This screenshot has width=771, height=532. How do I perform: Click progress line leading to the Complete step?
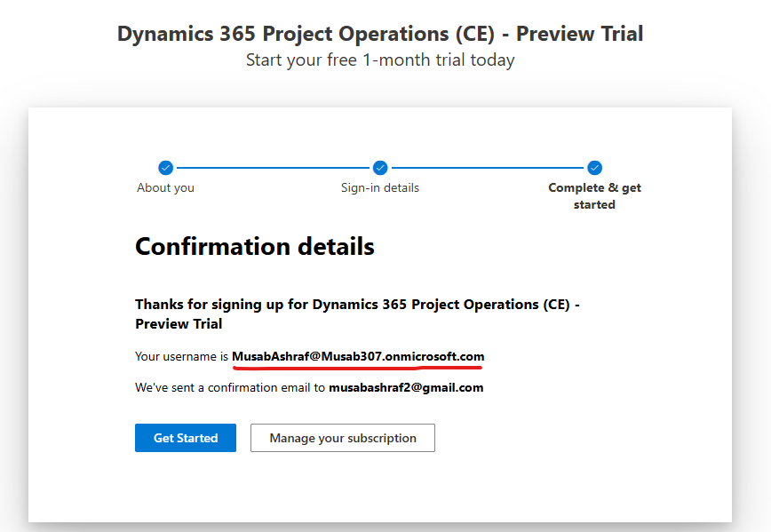pos(488,168)
